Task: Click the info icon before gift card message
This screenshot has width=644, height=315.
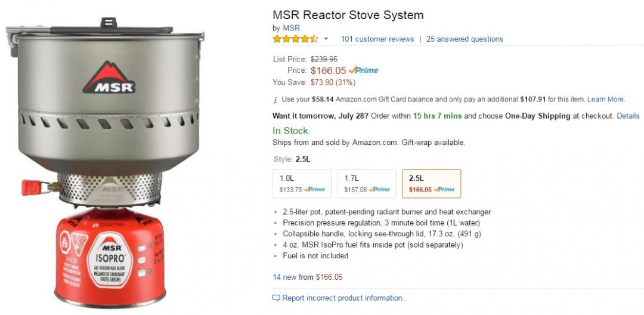Action: [x=275, y=100]
